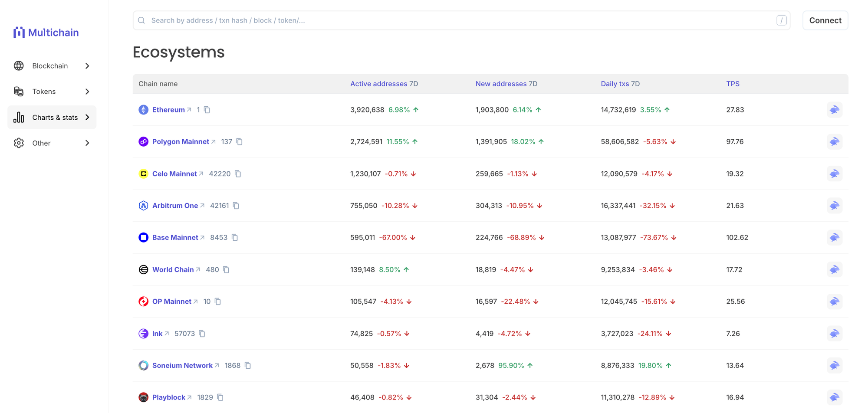The height and width of the screenshot is (413, 868).
Task: Open the Celo Mainnet link
Action: (x=174, y=174)
